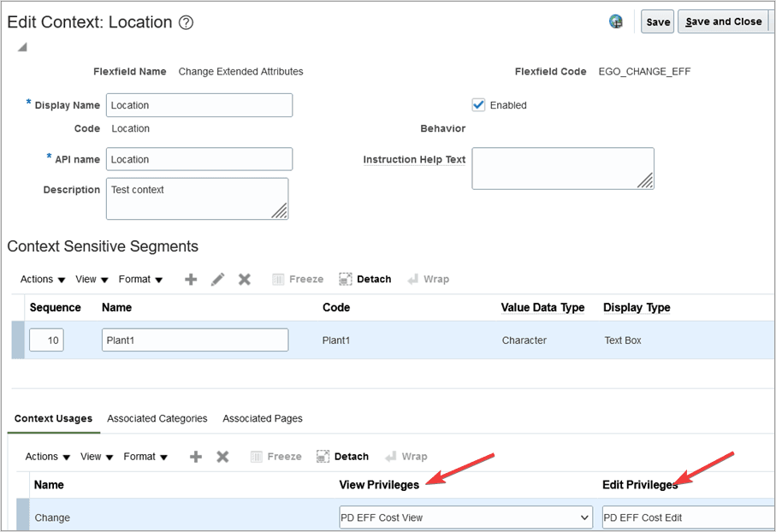The width and height of the screenshot is (776, 532).
Task: Remove the Change usage with X icon
Action: point(222,457)
